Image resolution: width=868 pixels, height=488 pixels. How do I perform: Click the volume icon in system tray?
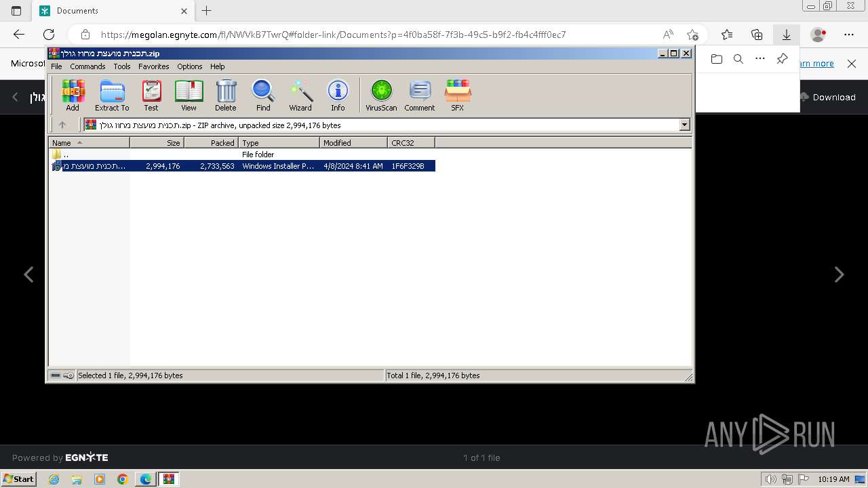point(771,479)
